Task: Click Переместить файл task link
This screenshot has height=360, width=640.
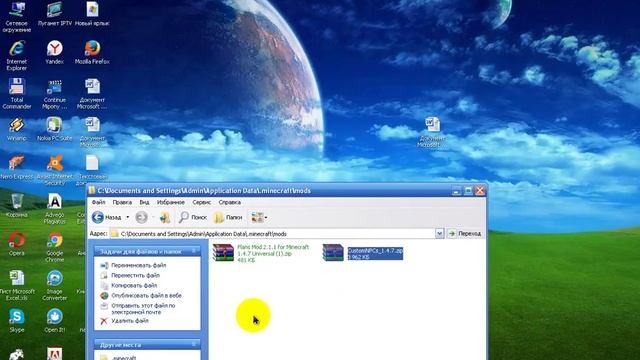Action: point(136,276)
